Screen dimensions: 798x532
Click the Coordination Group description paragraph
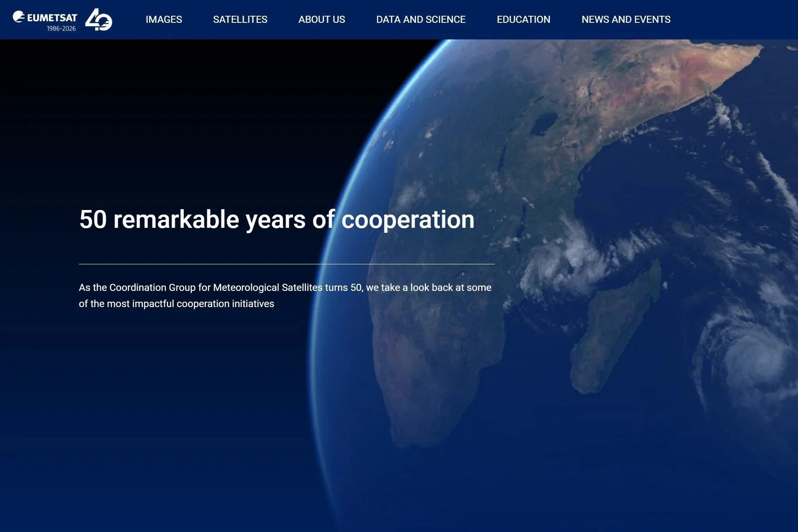tap(285, 295)
